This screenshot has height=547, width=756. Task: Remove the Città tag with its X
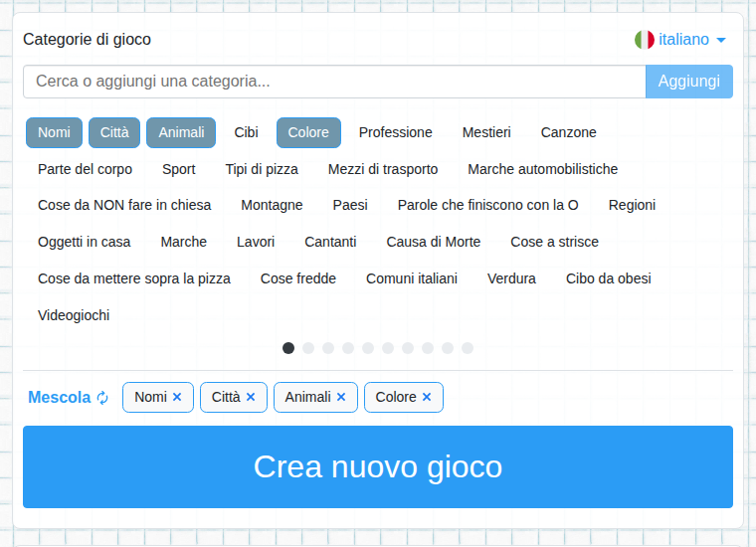tap(251, 397)
